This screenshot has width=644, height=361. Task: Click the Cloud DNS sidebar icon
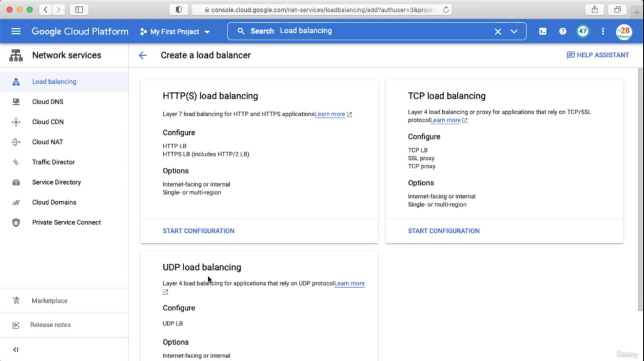[x=16, y=102]
